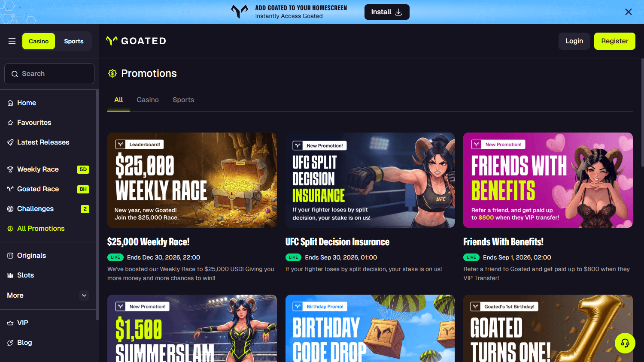644x362 pixels.
Task: Click the page vertical scrollbar
Action: click(642, 112)
